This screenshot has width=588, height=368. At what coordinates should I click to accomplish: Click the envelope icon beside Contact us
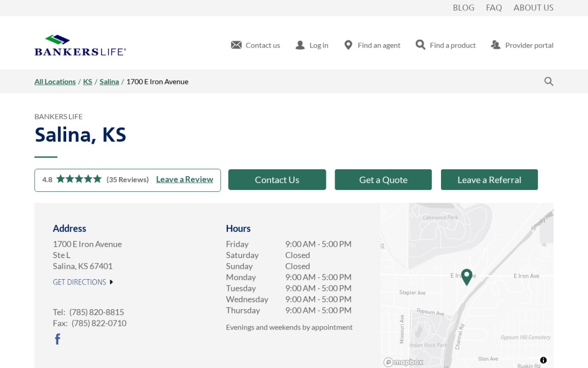coord(236,45)
